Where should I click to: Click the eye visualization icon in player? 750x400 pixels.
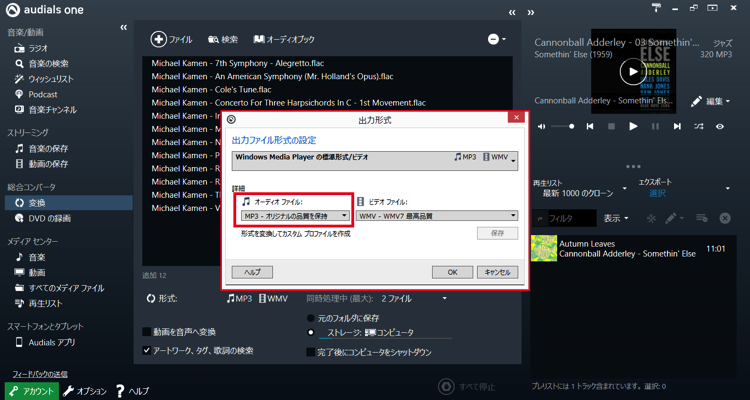(x=720, y=127)
